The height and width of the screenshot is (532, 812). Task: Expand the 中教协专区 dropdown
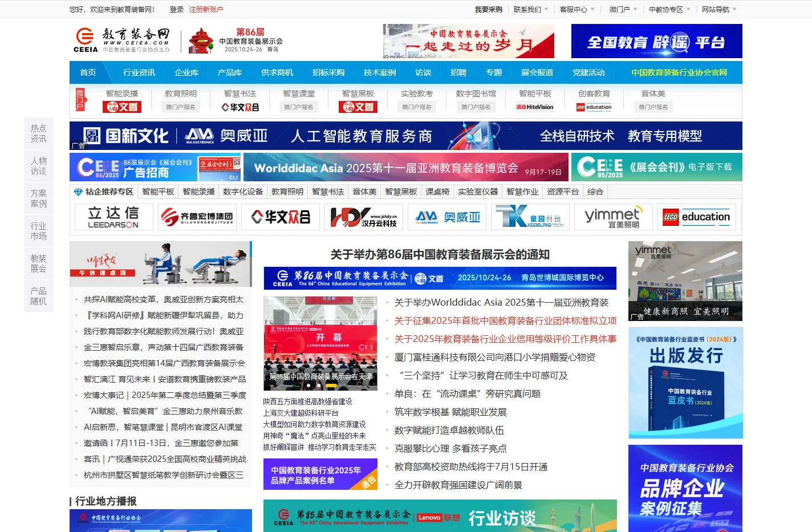pyautogui.click(x=669, y=9)
